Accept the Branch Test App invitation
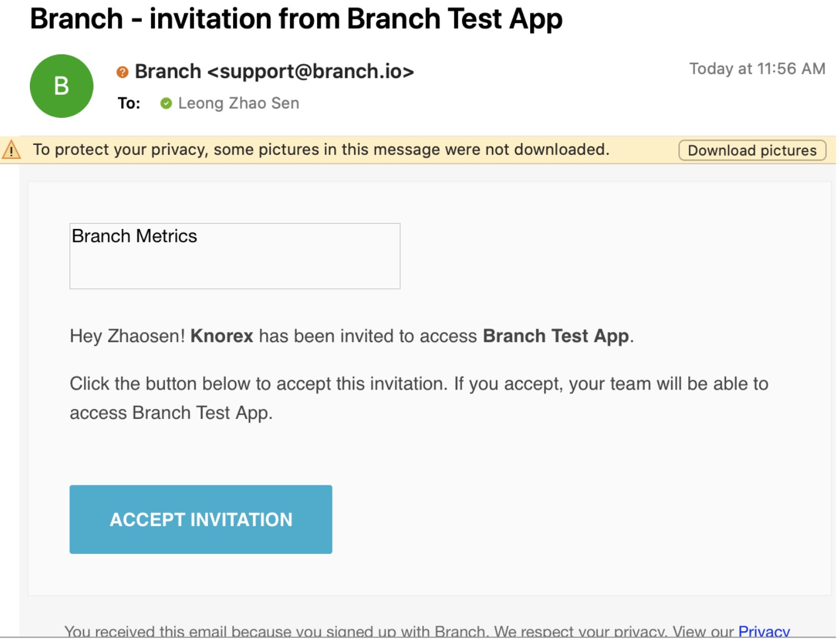The image size is (840, 643). [x=201, y=519]
